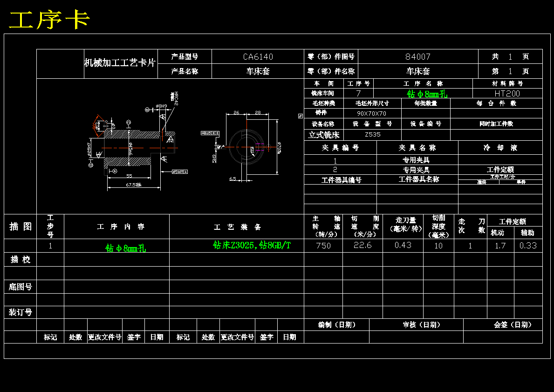Screen dimensions: 554x392
Task: Click the 夹具编号 header
Action: click(340, 148)
